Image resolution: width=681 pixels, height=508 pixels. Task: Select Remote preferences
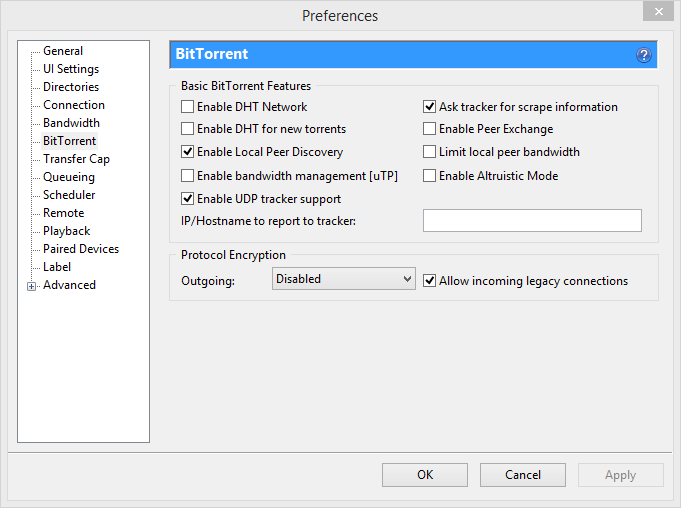pyautogui.click(x=63, y=213)
